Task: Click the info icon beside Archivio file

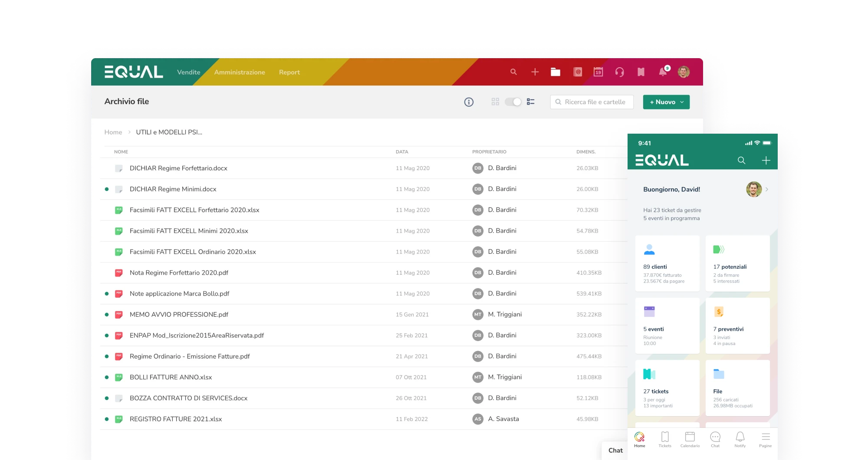Action: (x=469, y=102)
